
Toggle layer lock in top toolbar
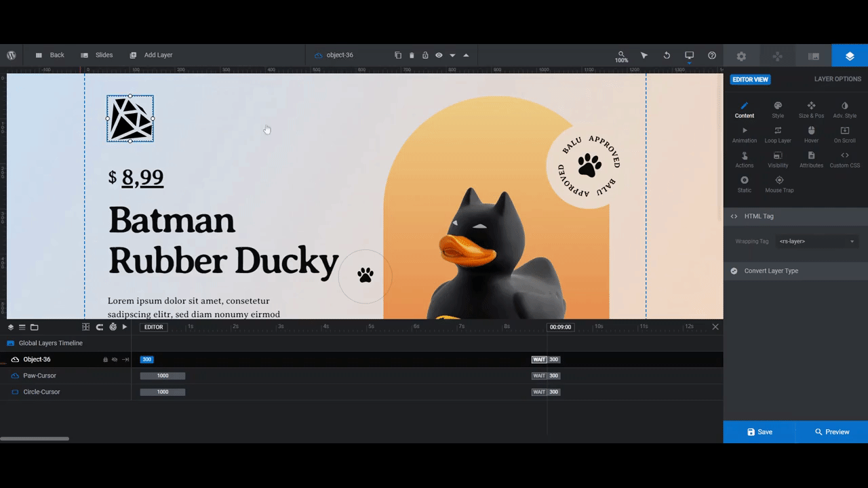[x=425, y=55]
